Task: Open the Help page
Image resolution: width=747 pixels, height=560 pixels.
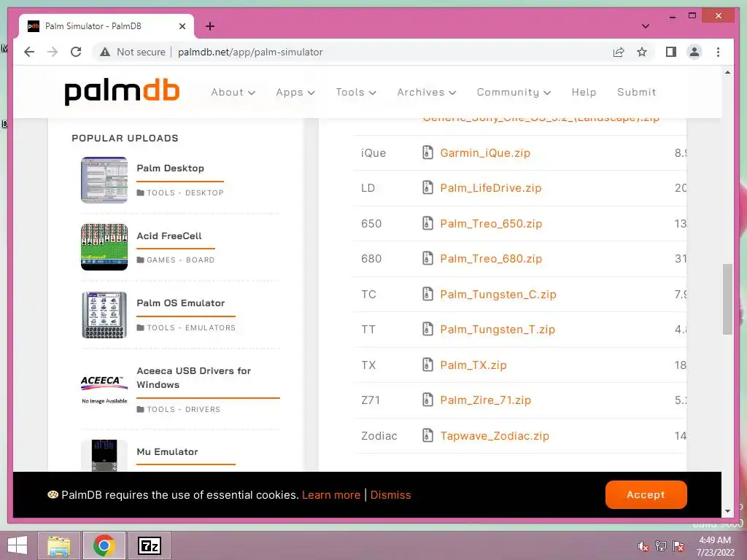Action: (x=584, y=92)
